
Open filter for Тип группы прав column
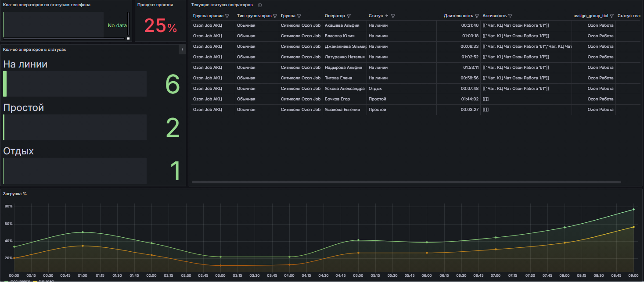[275, 16]
